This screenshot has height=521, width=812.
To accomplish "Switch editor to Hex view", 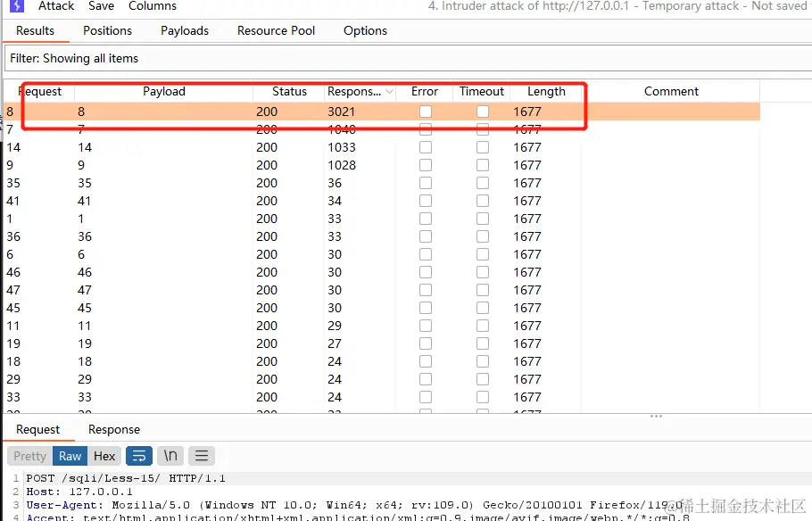I will coord(104,456).
